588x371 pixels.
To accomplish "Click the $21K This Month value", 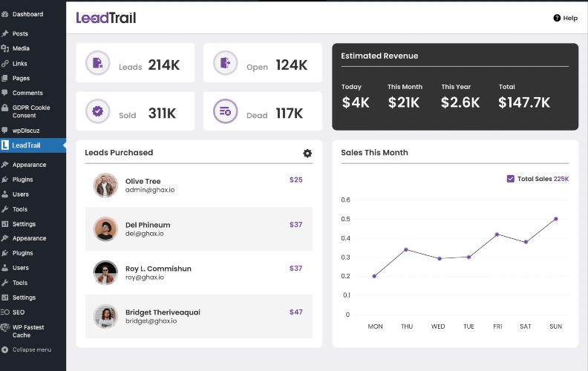I will [403, 102].
